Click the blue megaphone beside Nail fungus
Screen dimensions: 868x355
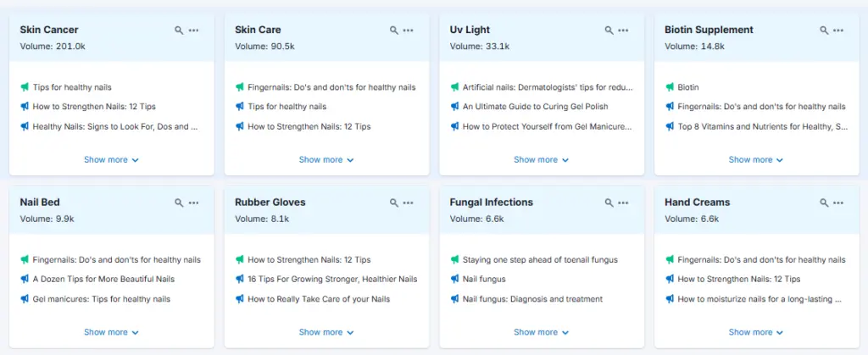[454, 280]
